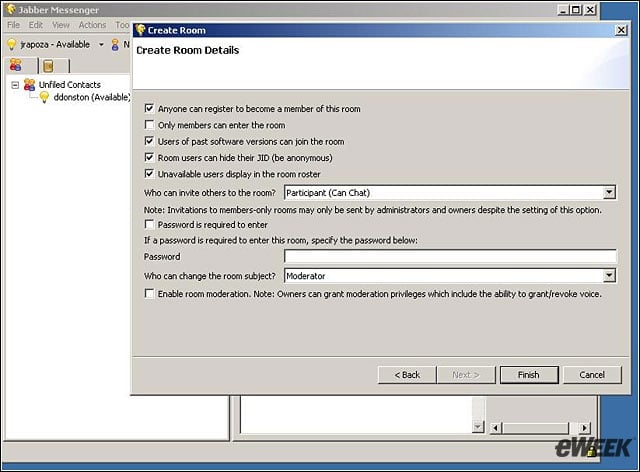The height and width of the screenshot is (472, 640).
Task: Switch to the contacts tab with people icon
Action: tap(16, 65)
